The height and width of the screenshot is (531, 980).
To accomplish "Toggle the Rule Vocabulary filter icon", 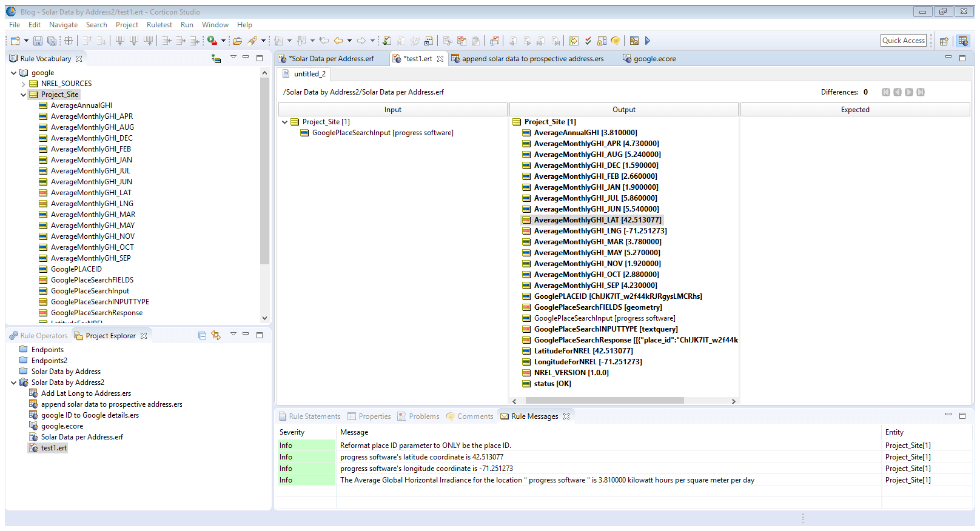I will pyautogui.click(x=216, y=59).
